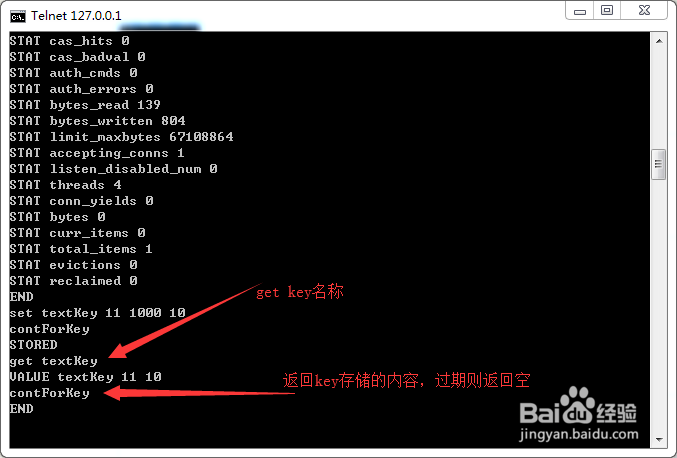Click the Telnet 127.0.0.1 title text
This screenshot has height=458, width=677.
[76, 16]
